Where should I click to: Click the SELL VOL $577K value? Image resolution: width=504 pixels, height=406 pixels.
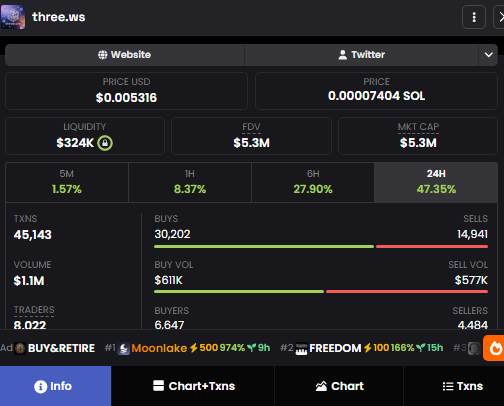point(471,280)
